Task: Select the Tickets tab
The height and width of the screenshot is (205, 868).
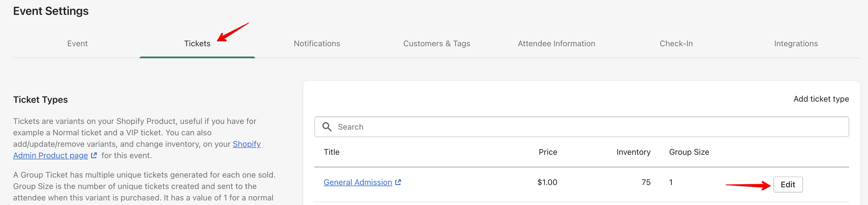Action: pyautogui.click(x=197, y=44)
